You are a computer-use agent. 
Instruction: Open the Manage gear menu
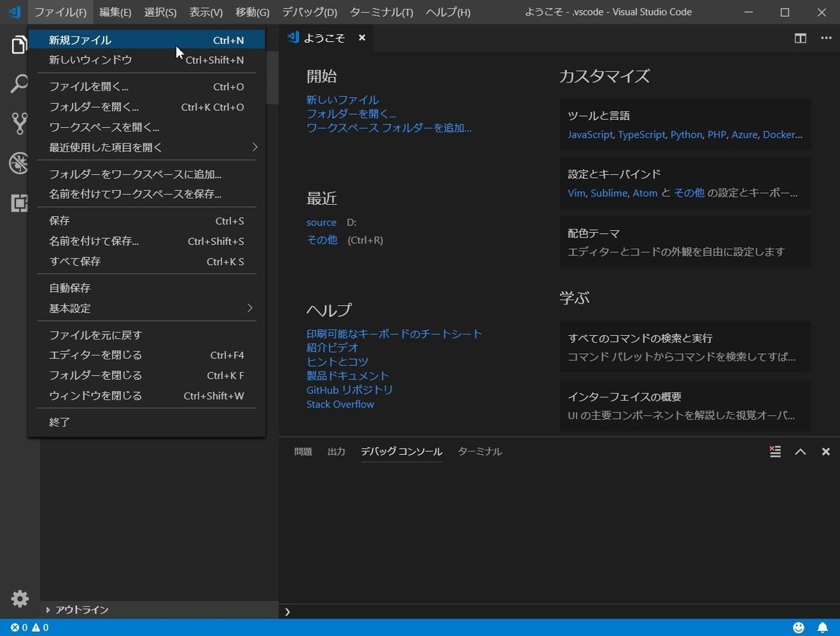pos(19,599)
